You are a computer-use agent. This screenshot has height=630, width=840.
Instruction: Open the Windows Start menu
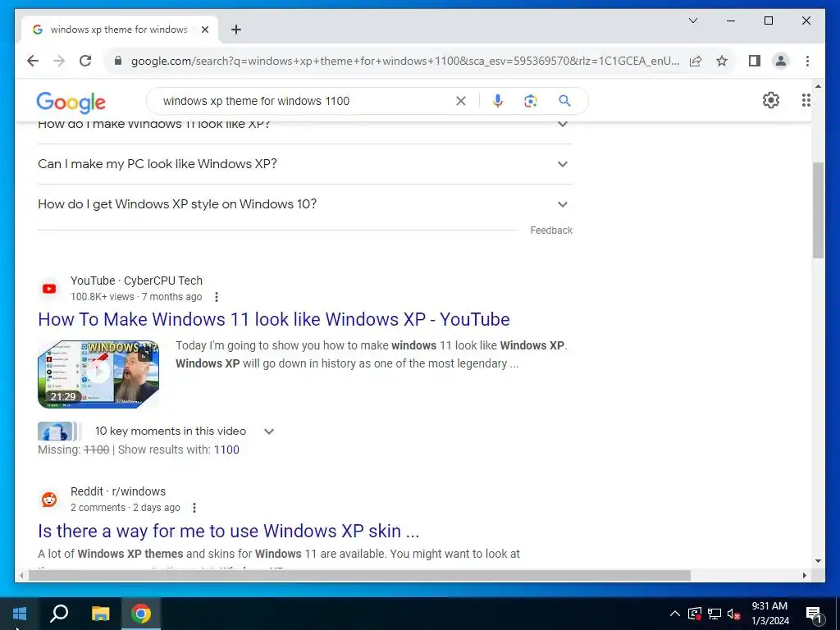click(x=20, y=614)
